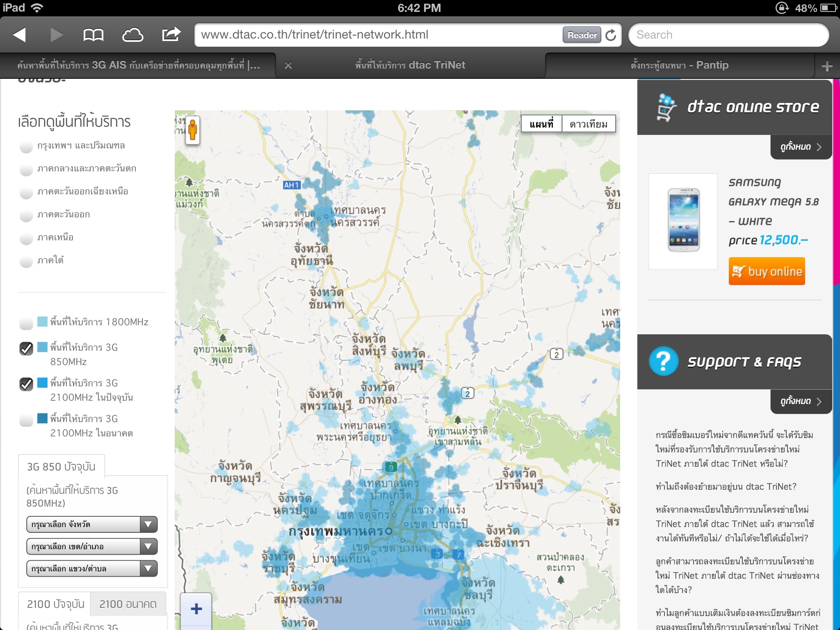Viewport: 840px width, 630px height.
Task: Open sub-district selection dropdown
Action: (92, 568)
